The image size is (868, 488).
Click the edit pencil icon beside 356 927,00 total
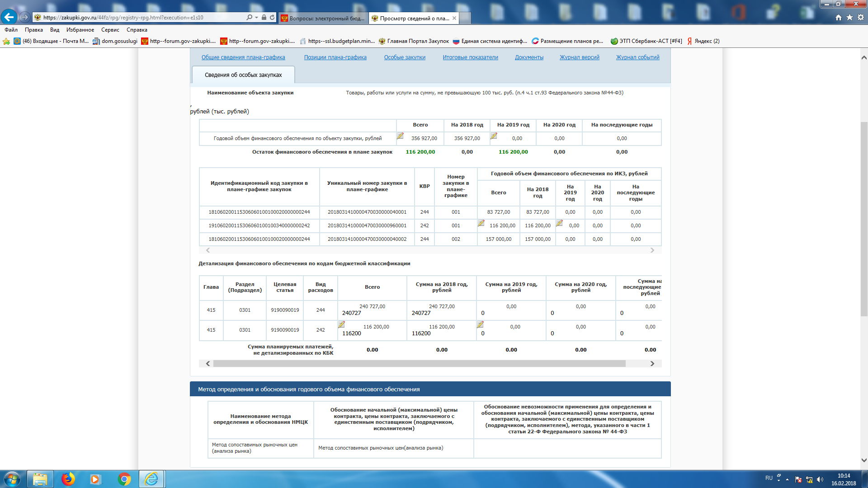click(400, 136)
